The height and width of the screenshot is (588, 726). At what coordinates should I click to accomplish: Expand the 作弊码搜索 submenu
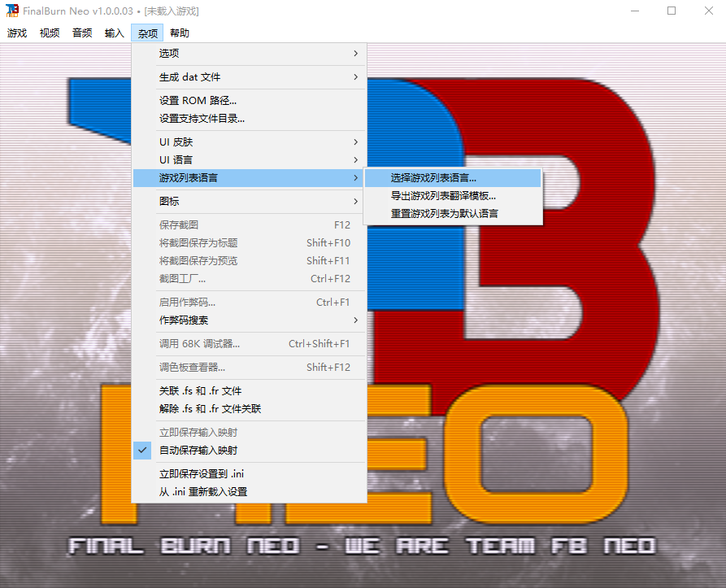[x=249, y=320]
